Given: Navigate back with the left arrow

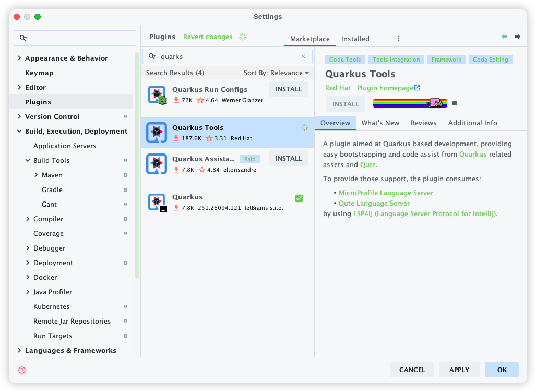Looking at the screenshot, I should [504, 37].
